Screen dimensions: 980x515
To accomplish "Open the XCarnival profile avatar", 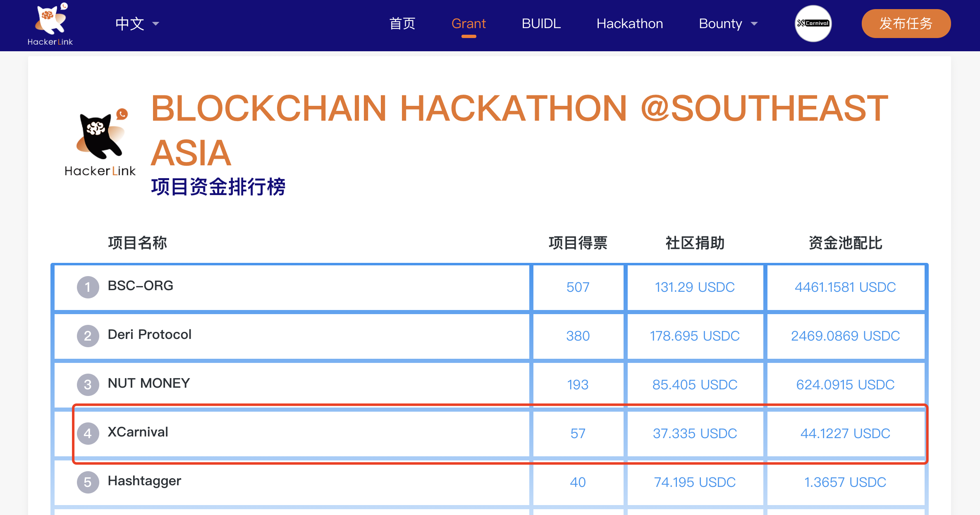I will (813, 24).
